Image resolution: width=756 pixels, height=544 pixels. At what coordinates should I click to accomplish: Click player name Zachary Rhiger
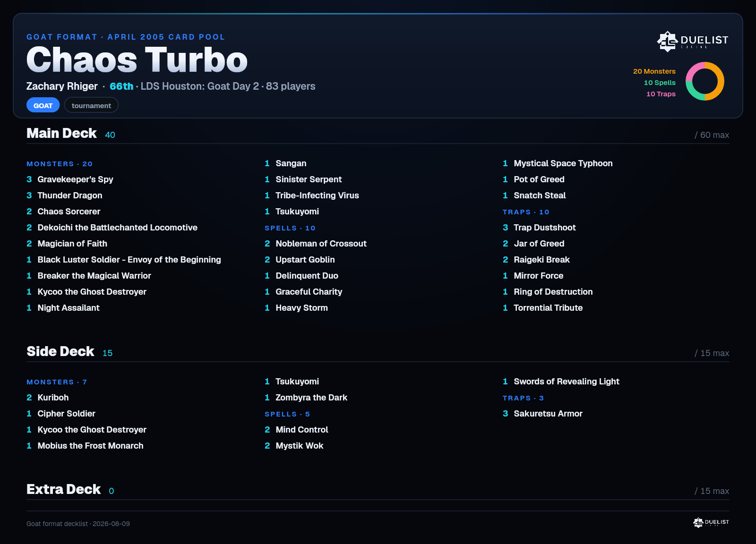point(62,86)
